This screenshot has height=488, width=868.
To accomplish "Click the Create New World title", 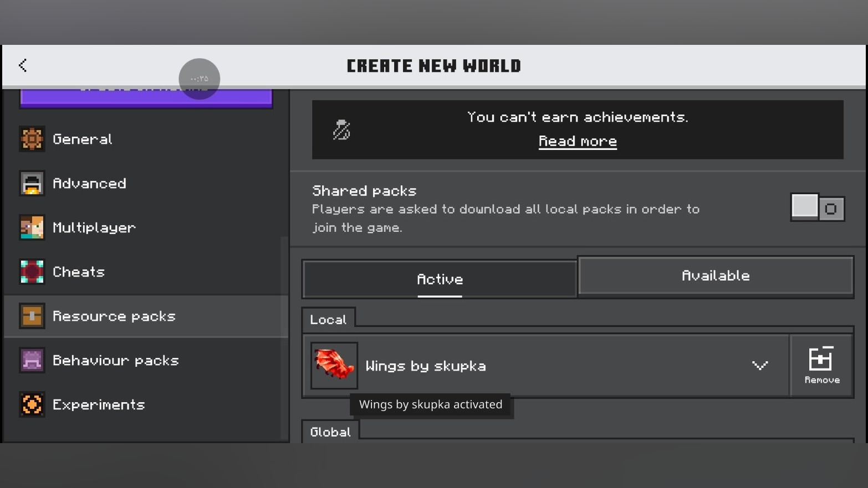I will [434, 66].
